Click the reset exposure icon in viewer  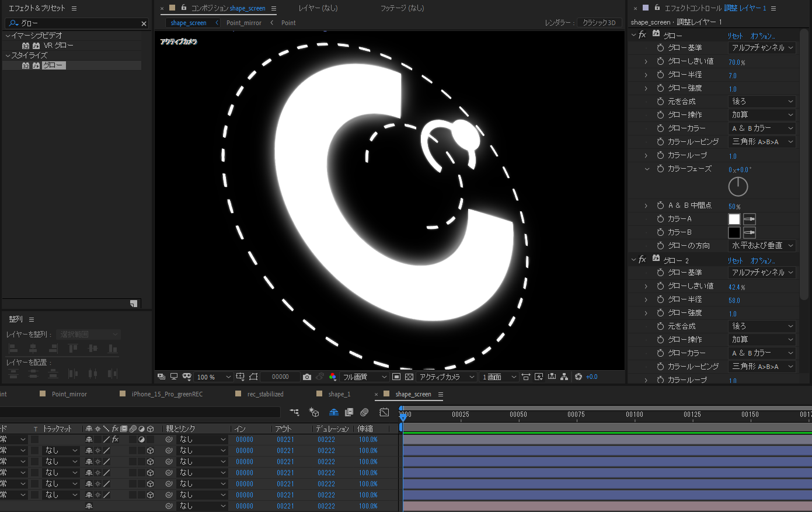[x=578, y=377]
